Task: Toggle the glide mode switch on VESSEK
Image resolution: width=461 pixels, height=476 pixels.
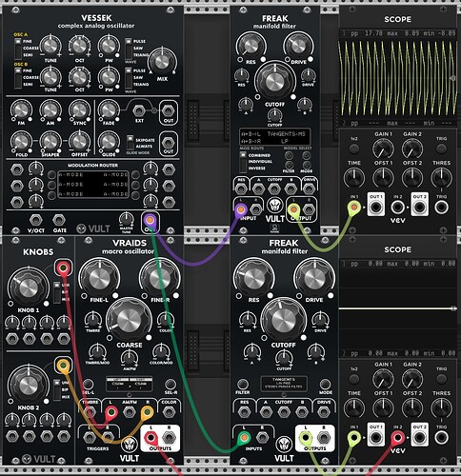Action: [130, 143]
